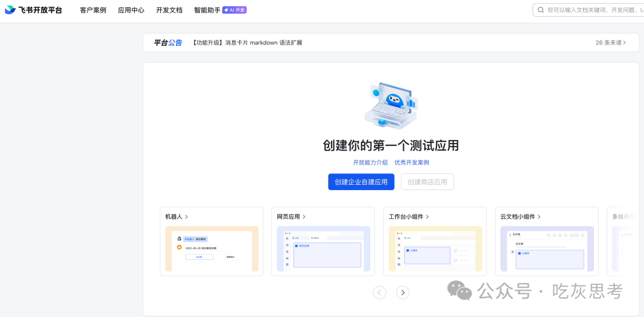Open 智能助手 in top navigation
644x317 pixels.
pyautogui.click(x=207, y=10)
